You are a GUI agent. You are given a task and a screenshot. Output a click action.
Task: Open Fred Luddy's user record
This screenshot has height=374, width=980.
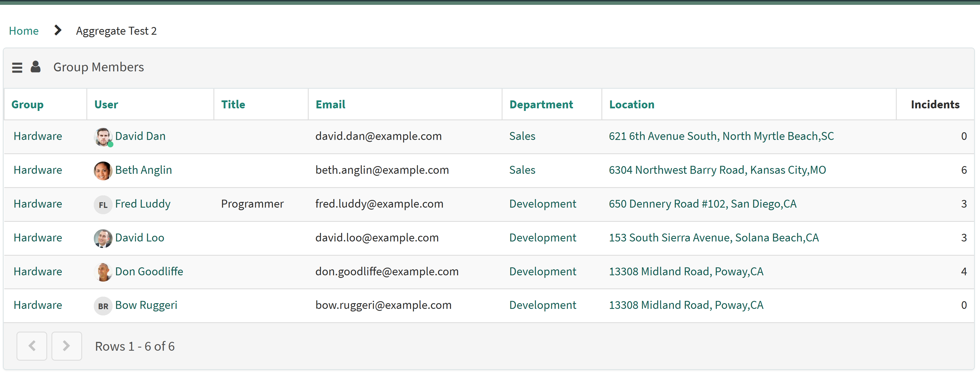tap(143, 204)
